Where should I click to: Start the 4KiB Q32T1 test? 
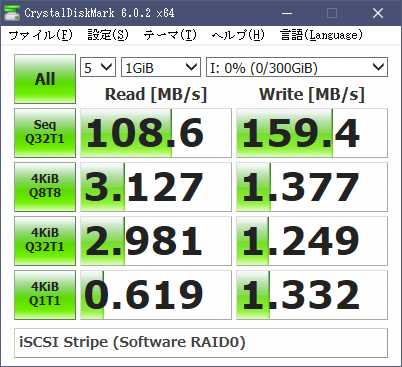tap(45, 241)
